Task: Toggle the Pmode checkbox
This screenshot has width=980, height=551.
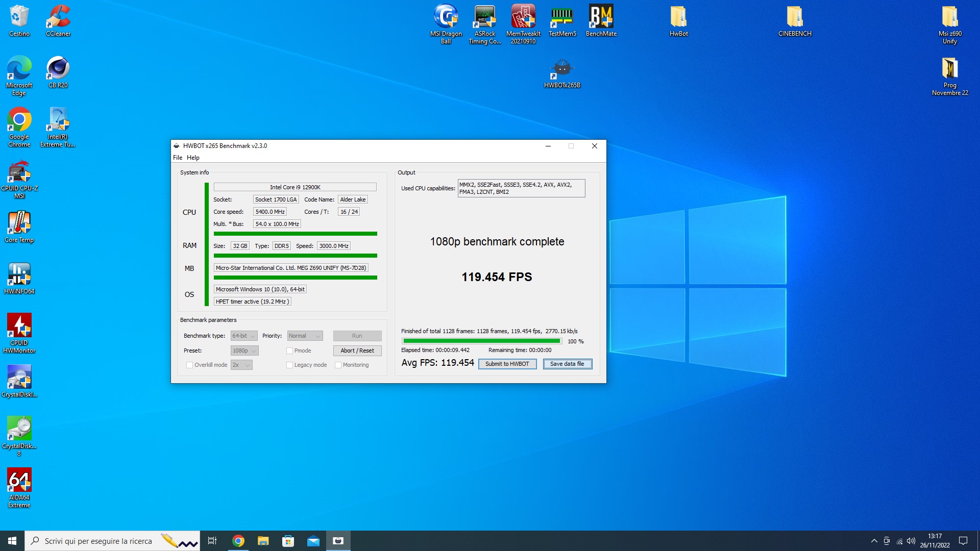Action: 289,350
